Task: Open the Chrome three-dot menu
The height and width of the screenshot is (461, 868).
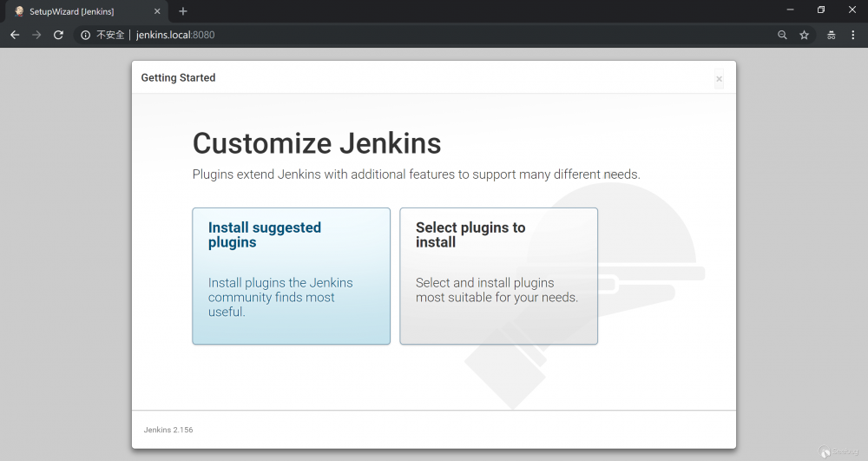Action: coord(852,35)
